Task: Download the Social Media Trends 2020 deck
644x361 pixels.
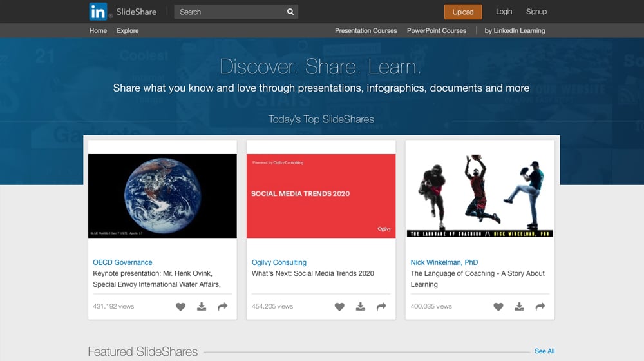Action: click(x=360, y=307)
